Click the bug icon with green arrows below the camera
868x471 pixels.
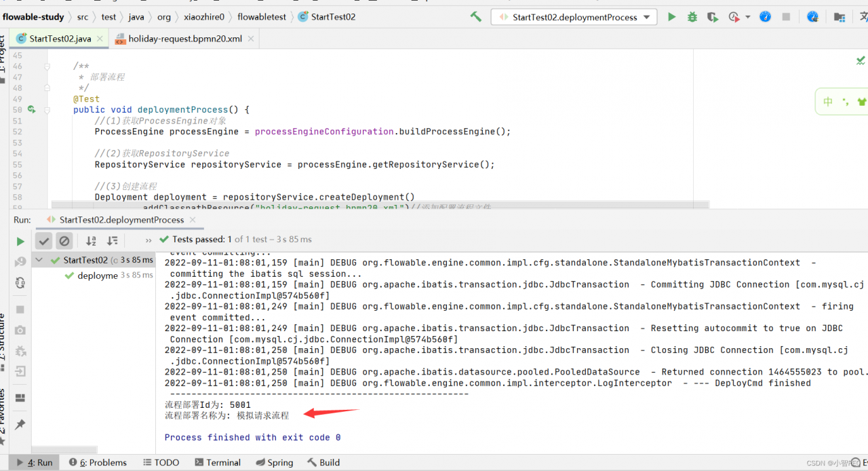tap(20, 351)
